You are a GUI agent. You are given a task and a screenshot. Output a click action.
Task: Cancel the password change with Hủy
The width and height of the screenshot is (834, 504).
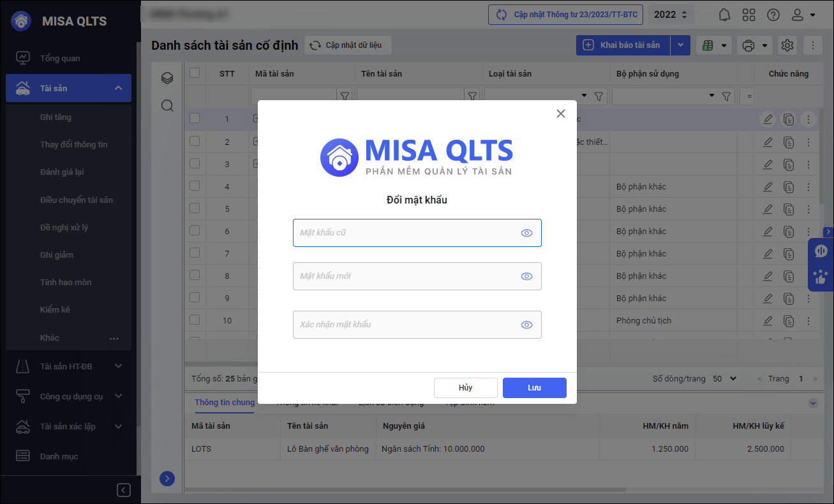466,388
